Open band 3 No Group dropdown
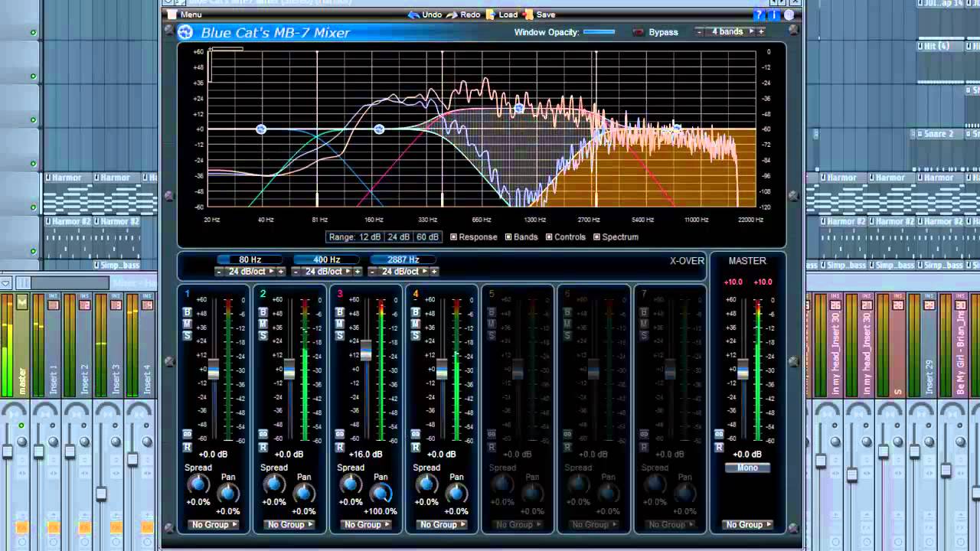 click(366, 524)
